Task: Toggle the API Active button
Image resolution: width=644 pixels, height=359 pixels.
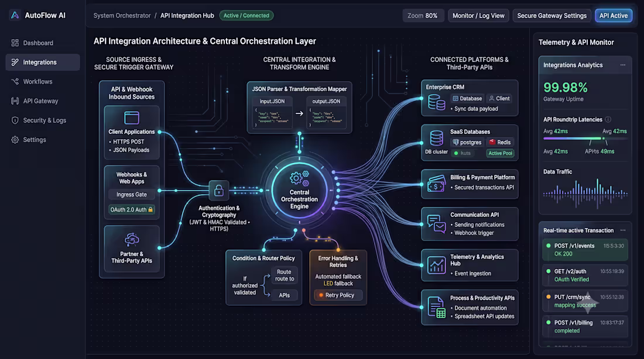Action: pyautogui.click(x=613, y=16)
